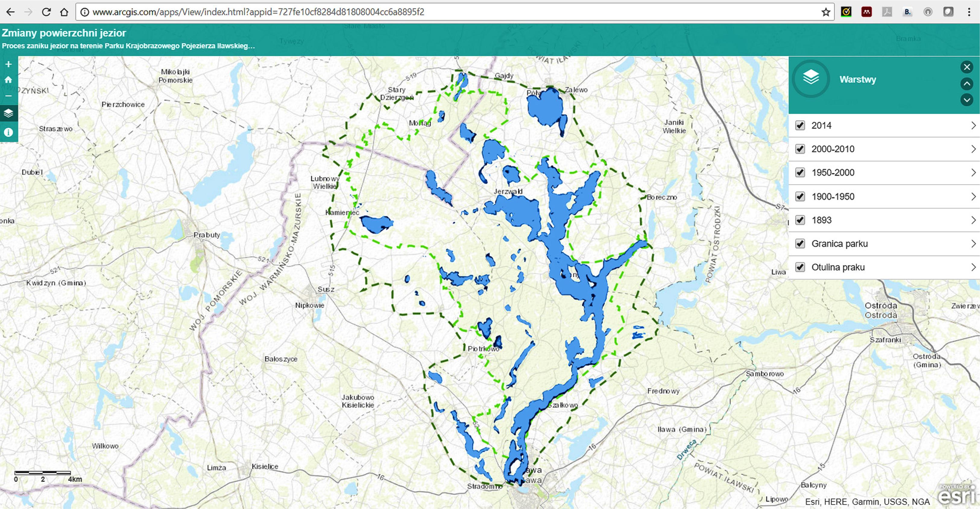Select the Layers tool in left sidebar
This screenshot has width=980, height=509.
pyautogui.click(x=8, y=112)
